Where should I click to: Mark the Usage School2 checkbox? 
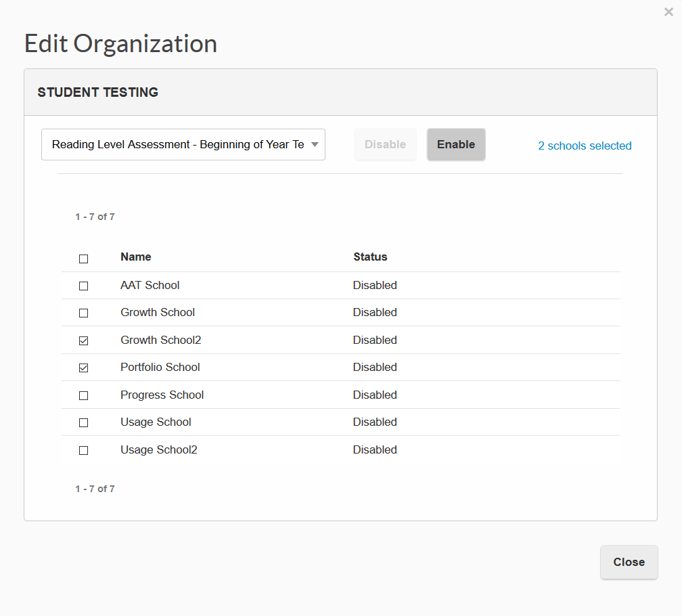point(83,450)
